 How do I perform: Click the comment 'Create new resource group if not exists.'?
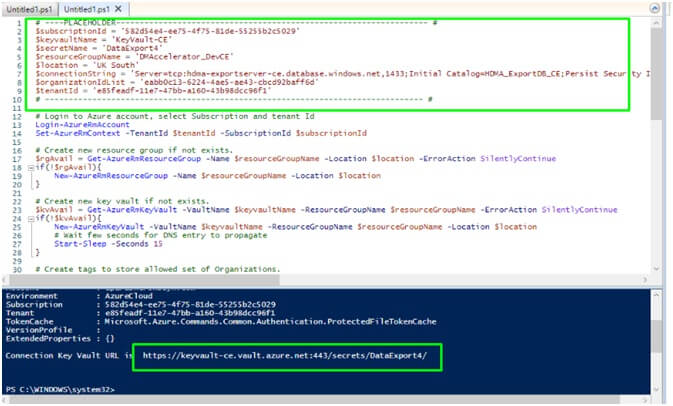[x=134, y=151]
